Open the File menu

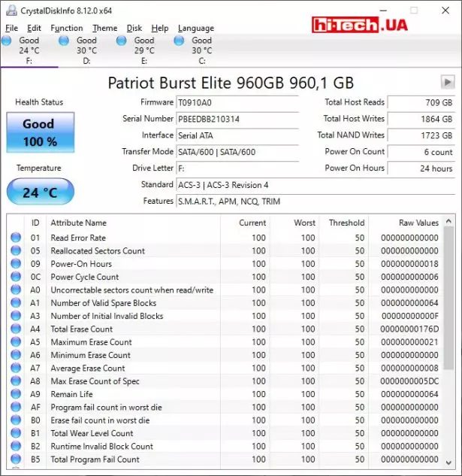point(11,28)
